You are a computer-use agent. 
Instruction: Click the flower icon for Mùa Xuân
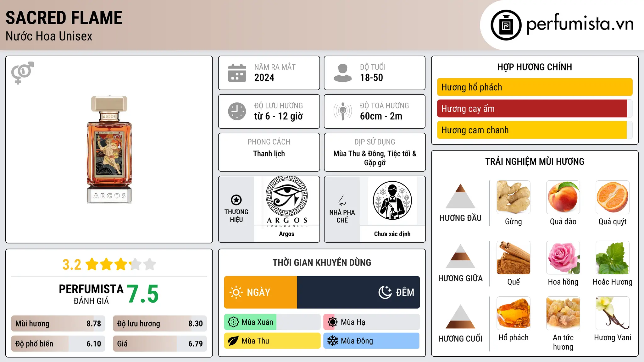(x=233, y=322)
